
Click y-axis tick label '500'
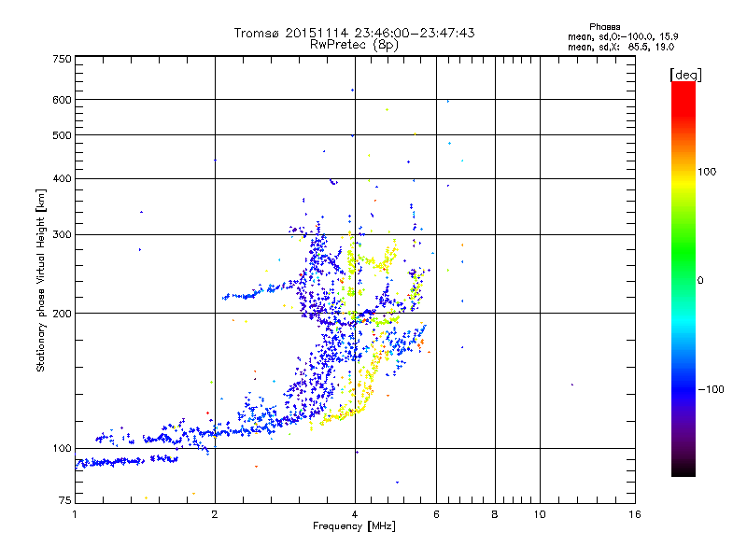[62, 135]
